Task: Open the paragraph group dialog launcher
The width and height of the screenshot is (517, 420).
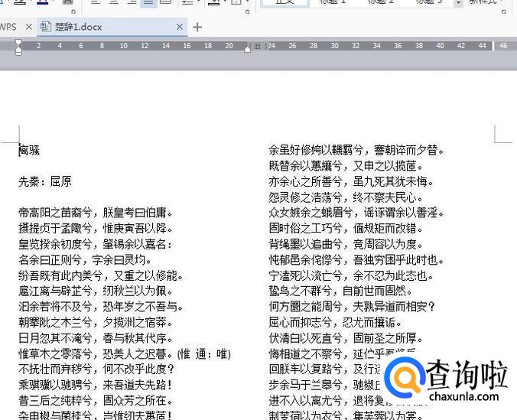Action: pos(248,11)
